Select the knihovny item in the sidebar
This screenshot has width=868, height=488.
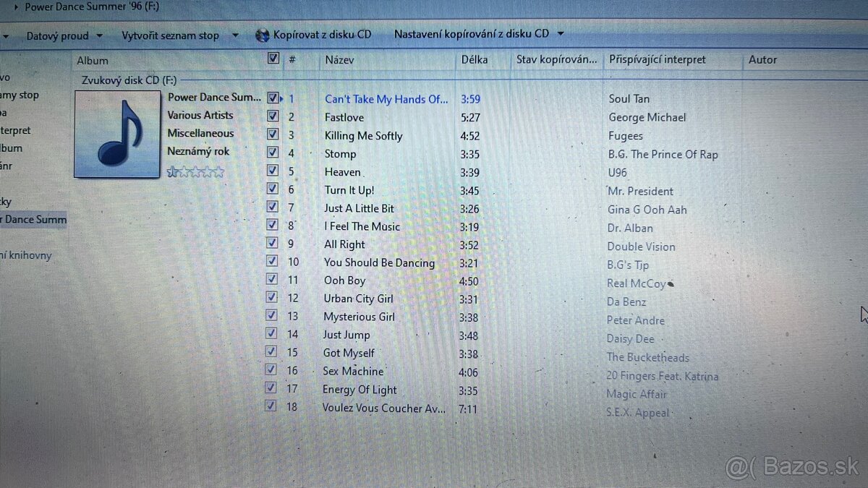26,255
